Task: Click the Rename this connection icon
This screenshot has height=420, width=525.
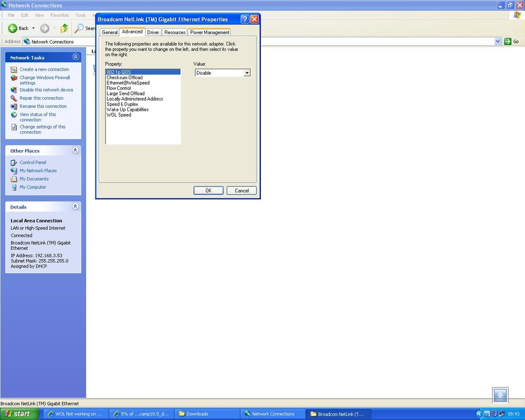Action: point(14,107)
